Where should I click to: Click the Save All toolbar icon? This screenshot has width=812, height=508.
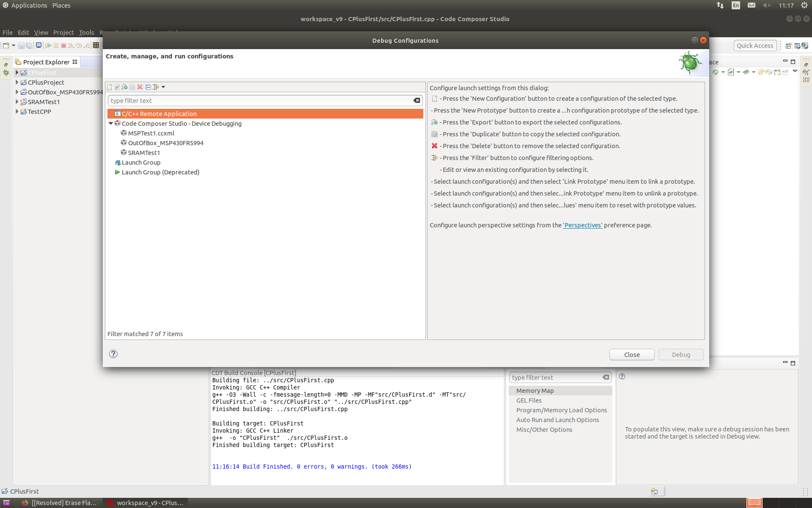[29, 45]
